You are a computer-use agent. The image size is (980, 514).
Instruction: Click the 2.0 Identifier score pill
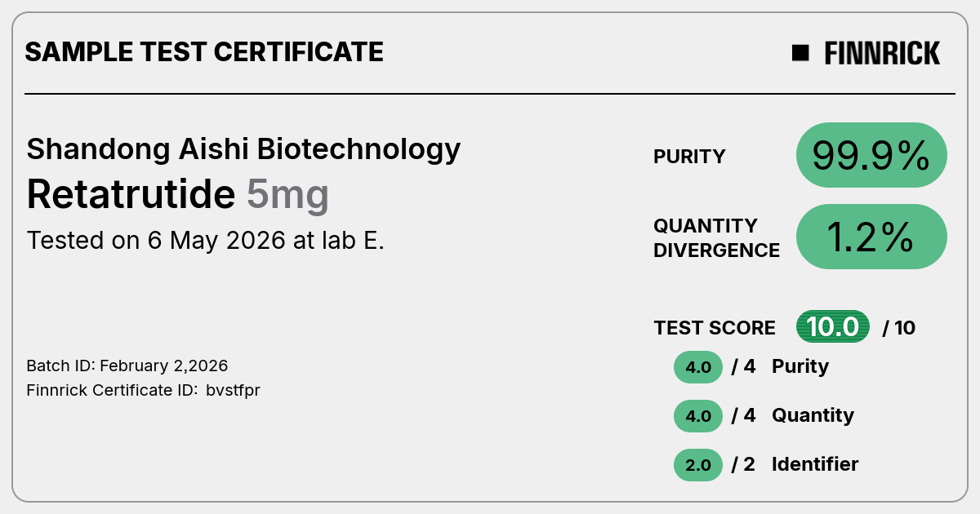coord(698,465)
